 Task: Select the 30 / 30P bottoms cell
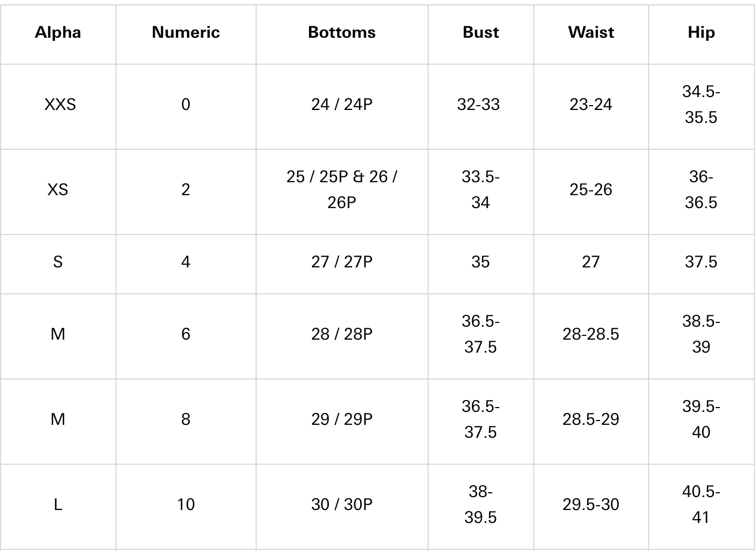pyautogui.click(x=341, y=504)
